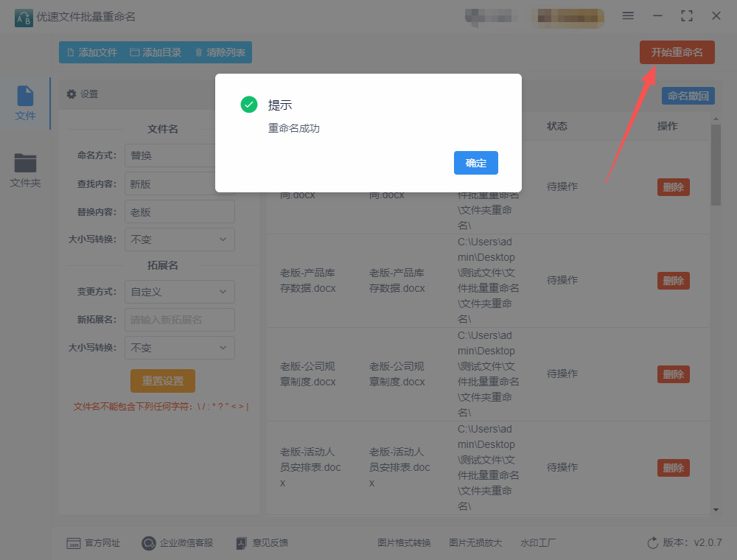The width and height of the screenshot is (737, 560).
Task: Click the 老版-公司规章制度.docx original name cell
Action: [308, 374]
